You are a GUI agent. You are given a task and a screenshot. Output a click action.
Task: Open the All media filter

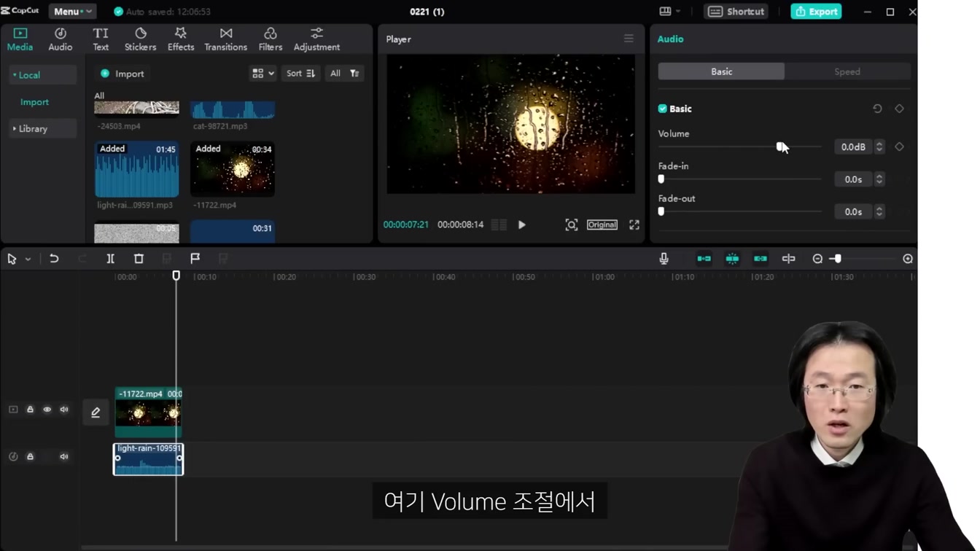tap(344, 74)
